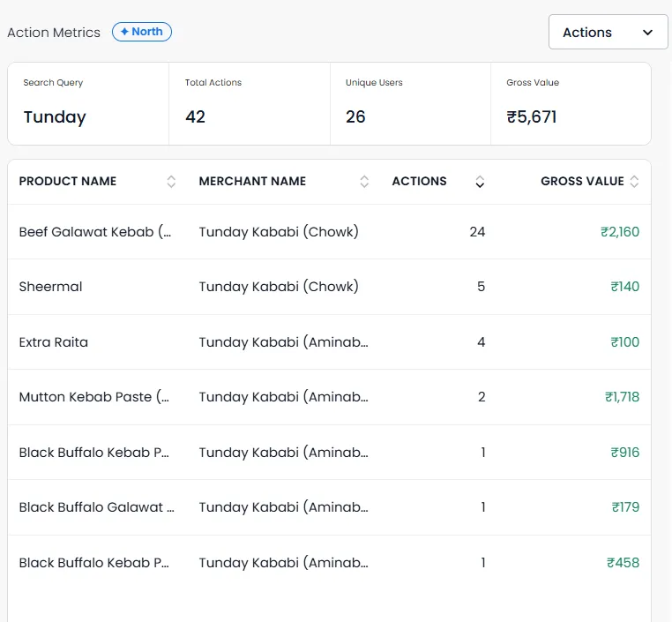Sort by Merchant Name column arrows

tap(364, 182)
